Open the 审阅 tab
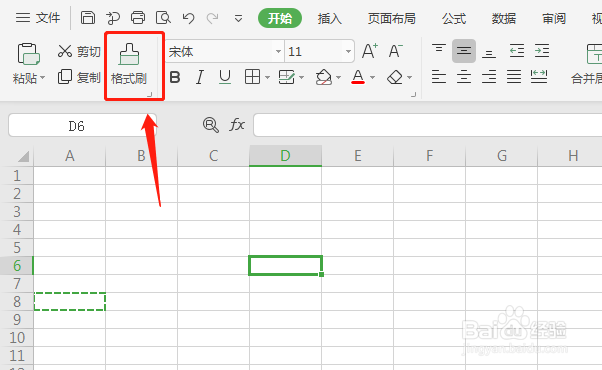The height and width of the screenshot is (370, 602). tap(554, 18)
